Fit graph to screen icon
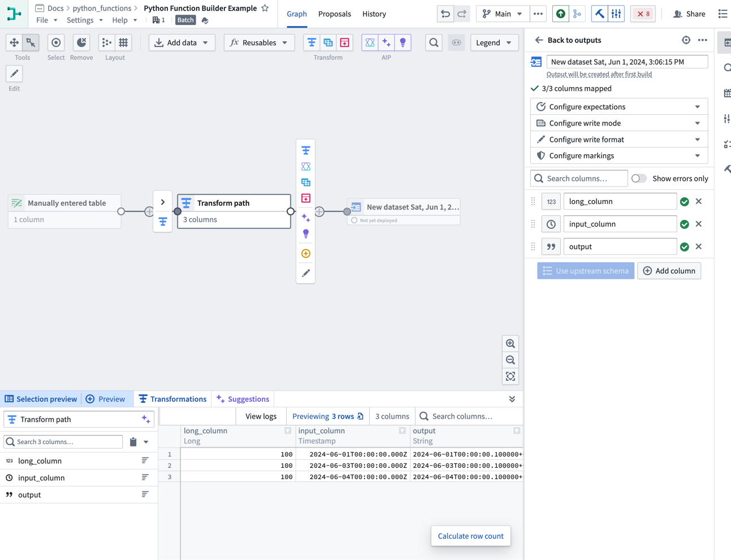 511,376
